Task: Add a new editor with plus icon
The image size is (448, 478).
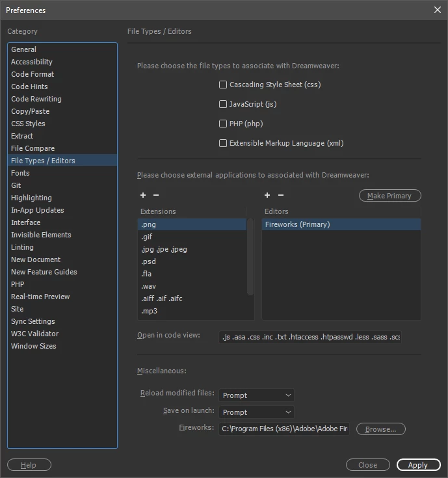Action: click(267, 195)
